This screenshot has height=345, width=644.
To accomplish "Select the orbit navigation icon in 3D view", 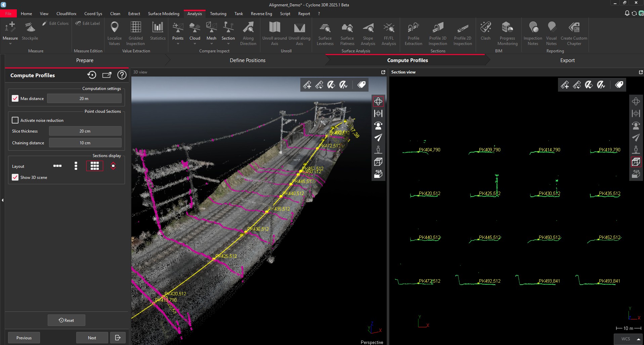I will tap(378, 101).
